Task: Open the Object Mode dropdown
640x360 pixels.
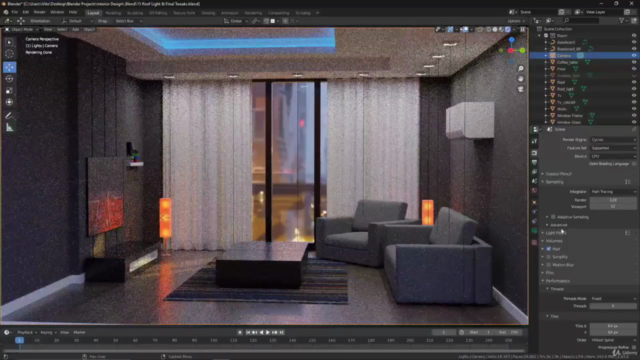Action: click(x=22, y=29)
